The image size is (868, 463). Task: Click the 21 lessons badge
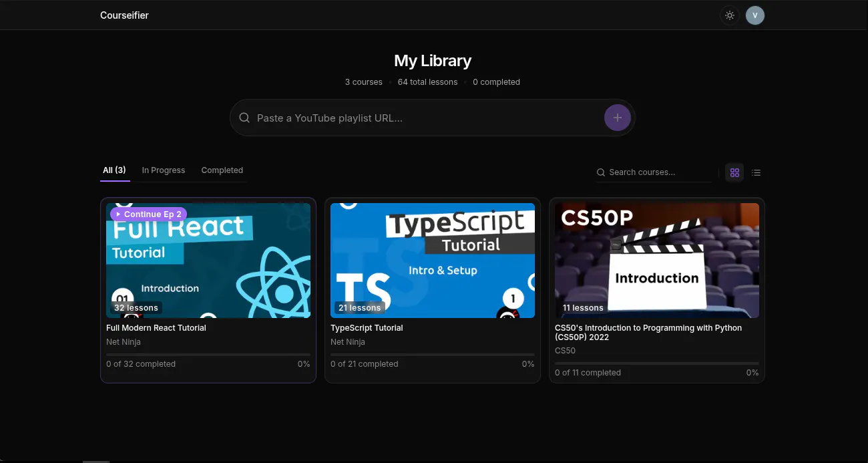coord(359,308)
